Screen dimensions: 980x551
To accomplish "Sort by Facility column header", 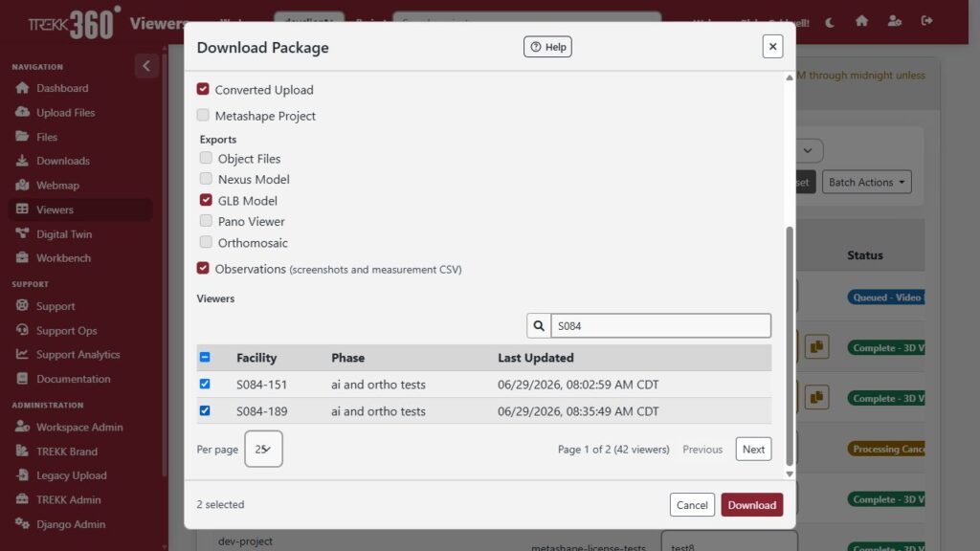I will click(256, 358).
